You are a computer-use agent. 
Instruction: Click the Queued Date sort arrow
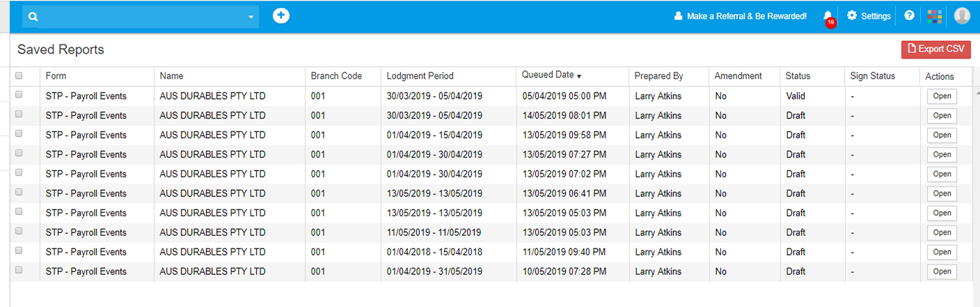[579, 76]
